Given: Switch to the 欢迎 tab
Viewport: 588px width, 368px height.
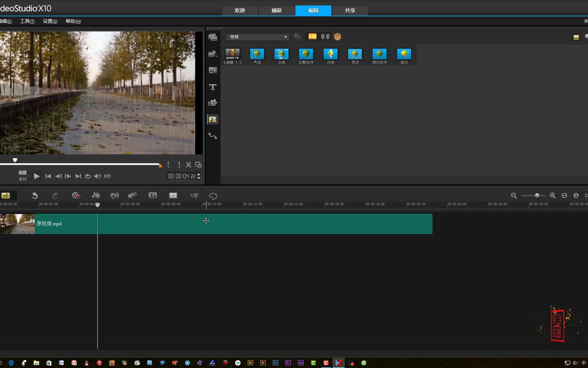Looking at the screenshot, I should pyautogui.click(x=240, y=11).
